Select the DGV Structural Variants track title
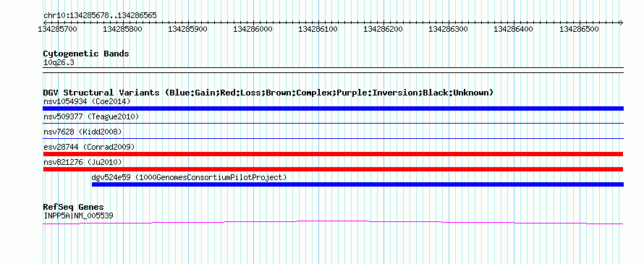The image size is (644, 264). point(268,93)
